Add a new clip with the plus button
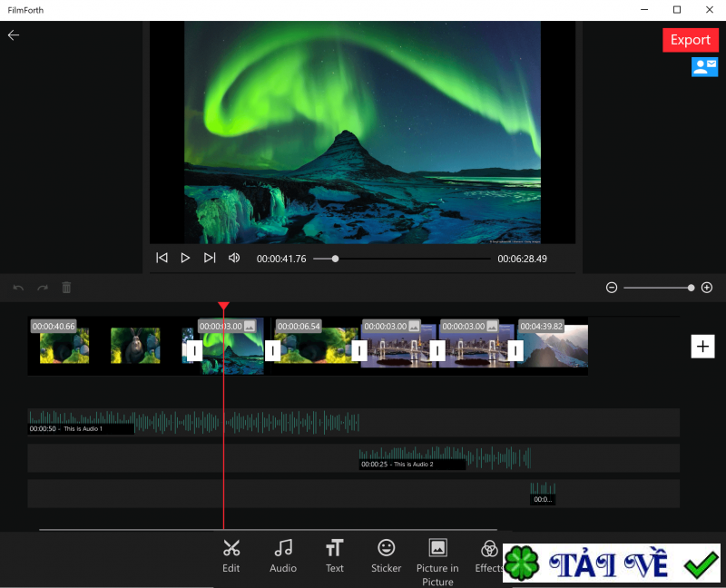Image resolution: width=726 pixels, height=588 pixels. click(x=702, y=346)
